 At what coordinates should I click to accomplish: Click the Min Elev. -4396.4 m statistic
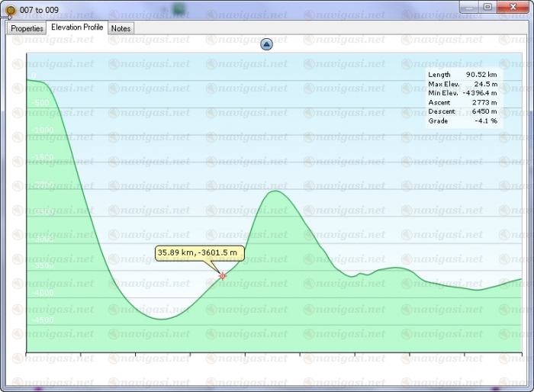[x=462, y=93]
